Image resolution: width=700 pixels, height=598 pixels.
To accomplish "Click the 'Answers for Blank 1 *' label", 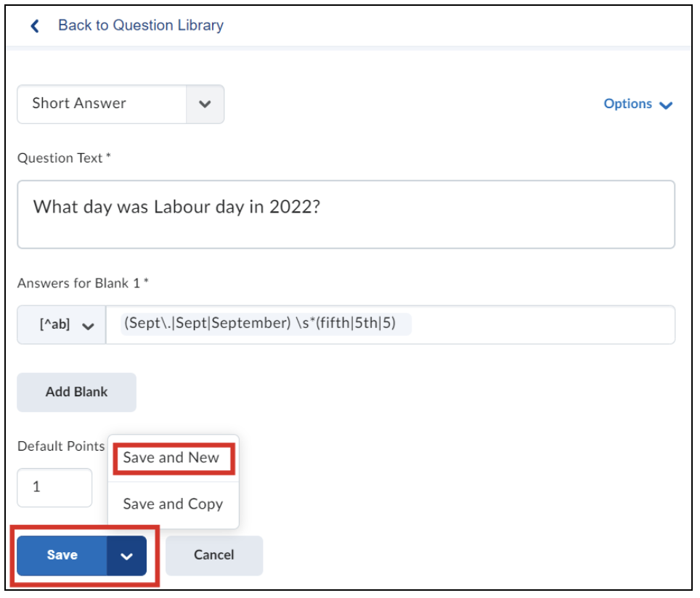I will point(83,283).
